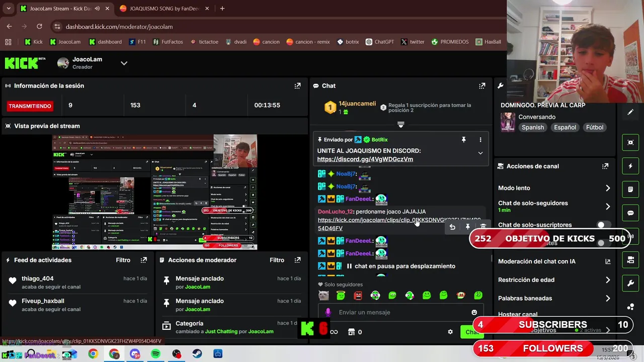This screenshot has height=362, width=644.
Task: Edit stream info with pencil icon
Action: [x=630, y=112]
